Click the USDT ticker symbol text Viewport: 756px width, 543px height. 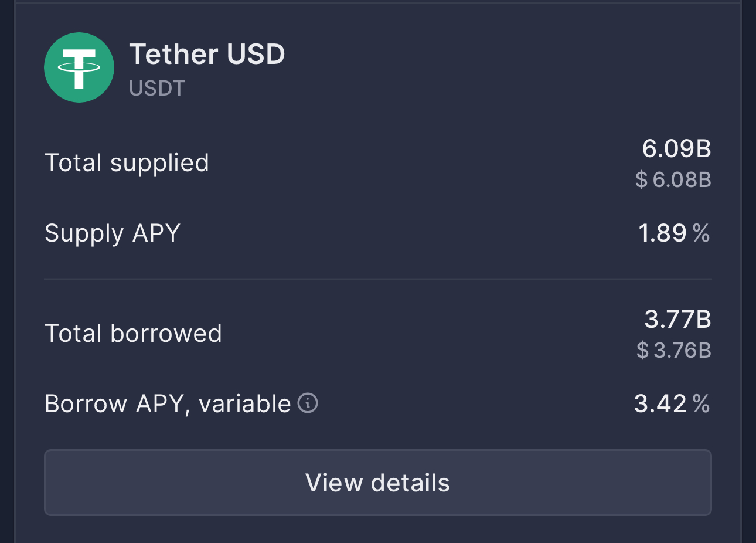point(157,89)
